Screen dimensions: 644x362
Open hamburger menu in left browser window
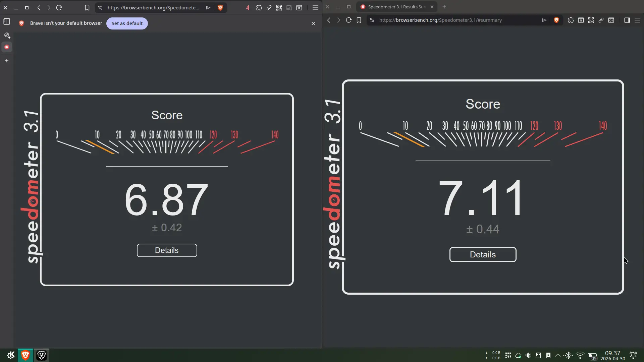[x=315, y=8]
